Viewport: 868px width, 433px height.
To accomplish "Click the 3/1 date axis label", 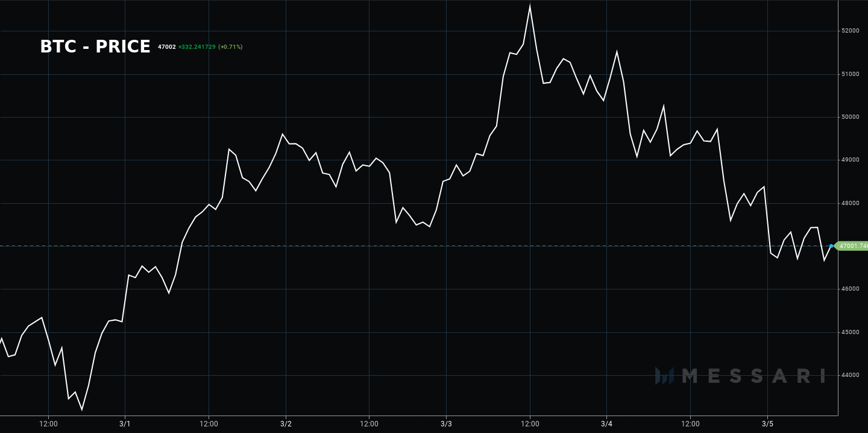I will [x=125, y=424].
